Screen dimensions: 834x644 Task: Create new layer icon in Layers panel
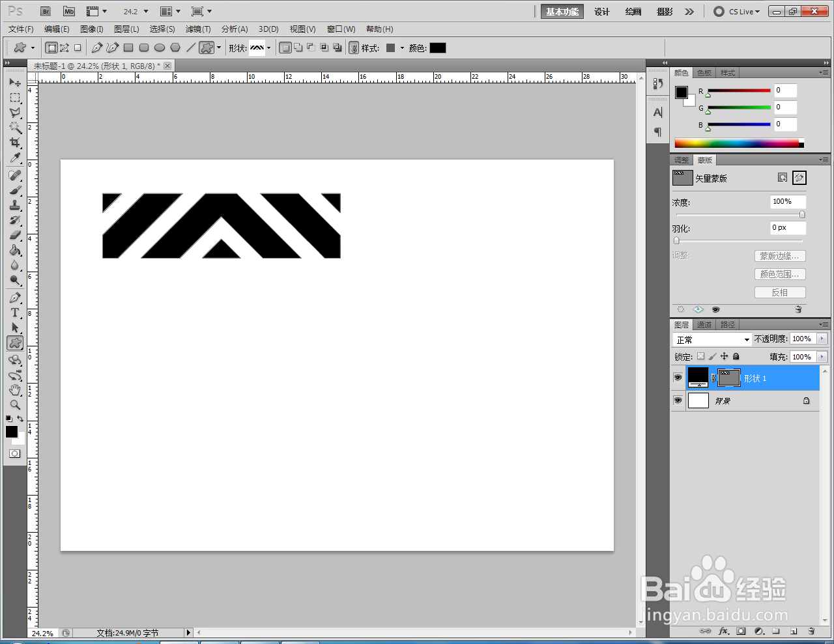tap(794, 631)
